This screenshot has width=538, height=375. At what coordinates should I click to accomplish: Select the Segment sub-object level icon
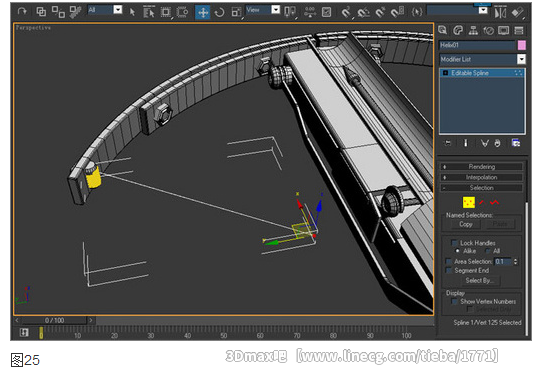tap(482, 202)
